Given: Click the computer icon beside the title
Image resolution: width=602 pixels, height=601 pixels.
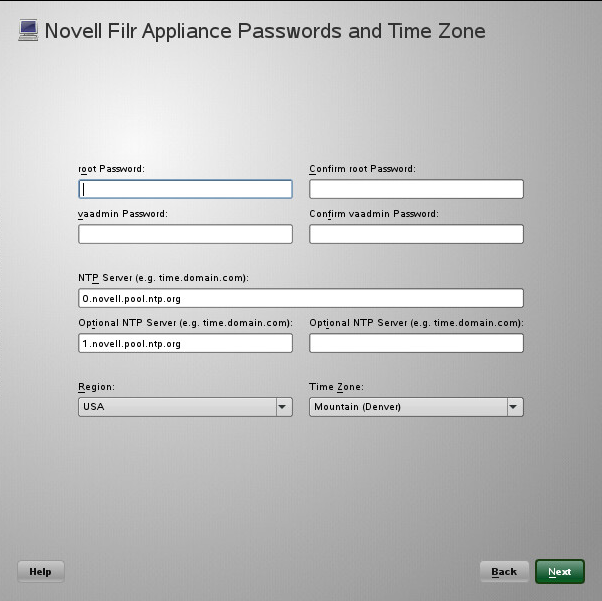Looking at the screenshot, I should (x=29, y=31).
